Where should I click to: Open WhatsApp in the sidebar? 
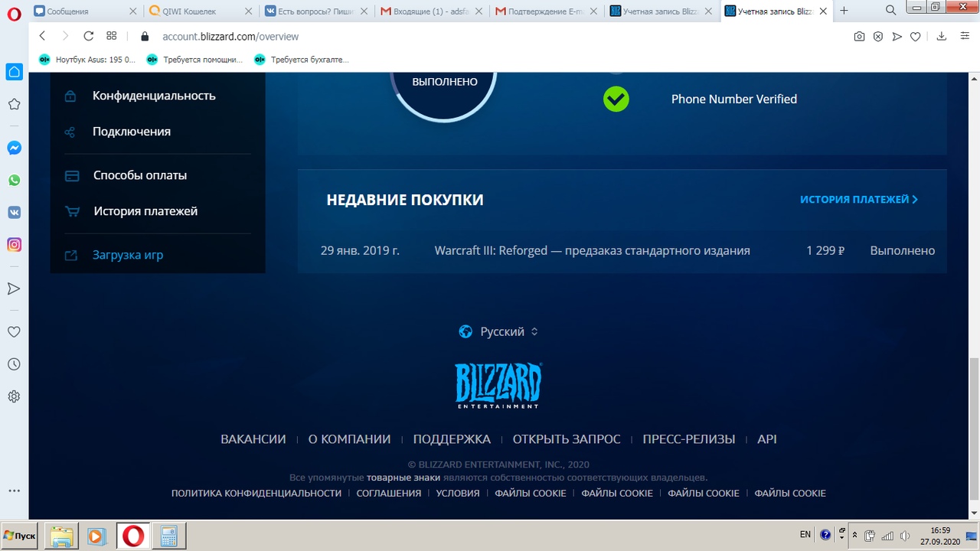[14, 180]
